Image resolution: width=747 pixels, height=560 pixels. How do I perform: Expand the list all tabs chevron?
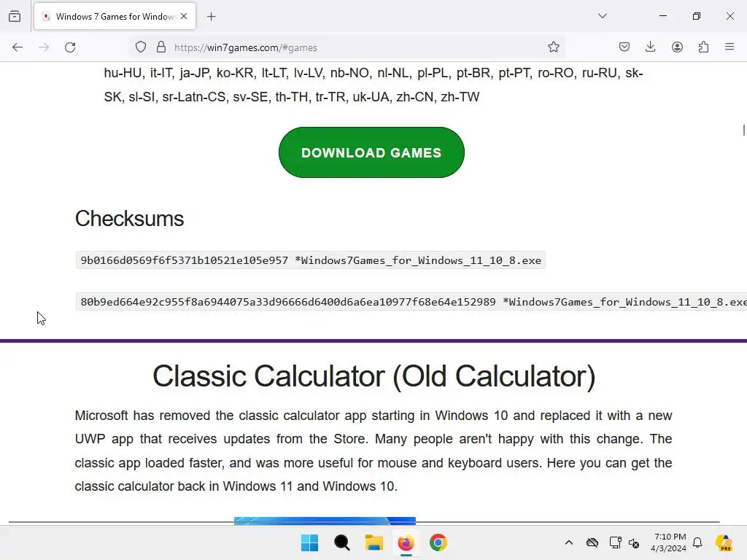click(x=602, y=16)
